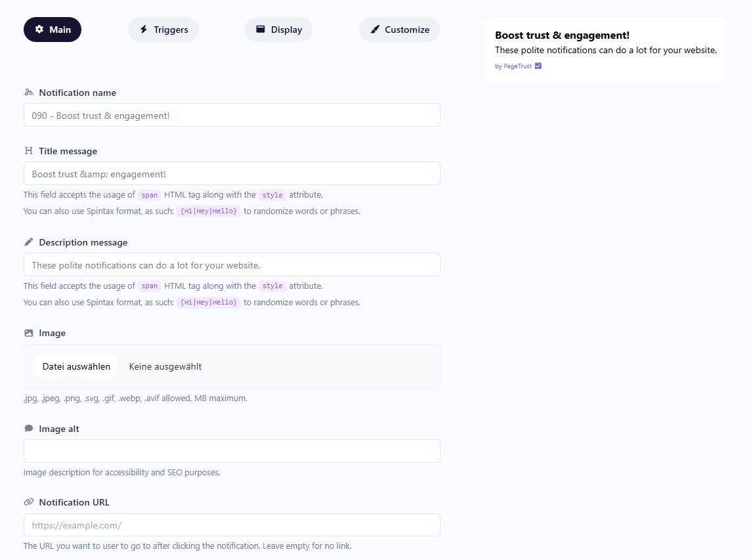Click the picture icon beside Image label
The width and height of the screenshot is (751, 560).
(28, 333)
